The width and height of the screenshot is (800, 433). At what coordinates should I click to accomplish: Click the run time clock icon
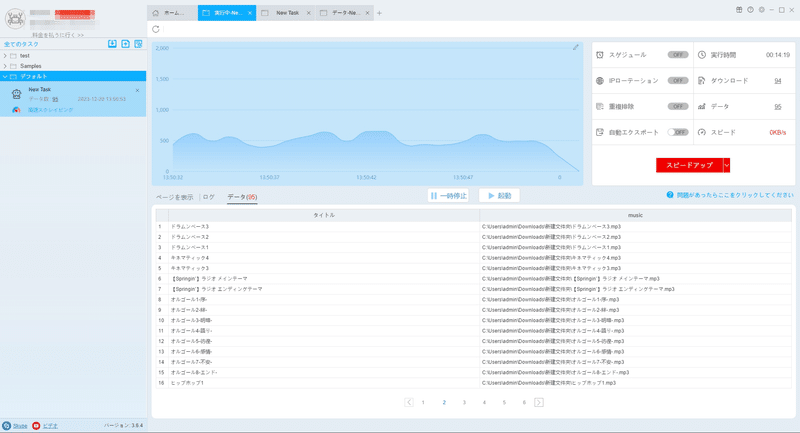click(702, 55)
